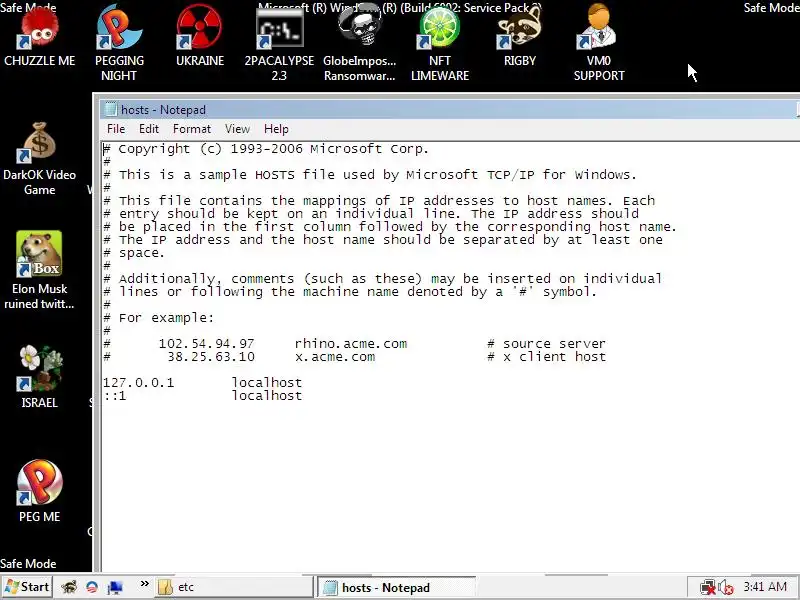Open the Edit menu in Notepad
The height and width of the screenshot is (600, 800).
pyautogui.click(x=149, y=129)
